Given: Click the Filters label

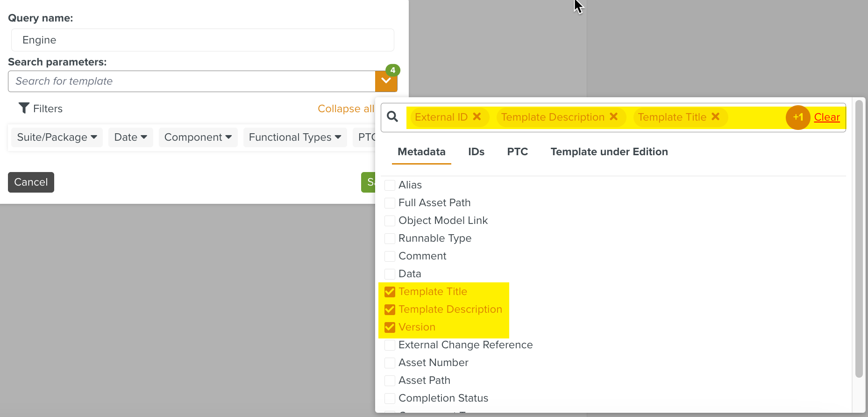Looking at the screenshot, I should pos(48,108).
